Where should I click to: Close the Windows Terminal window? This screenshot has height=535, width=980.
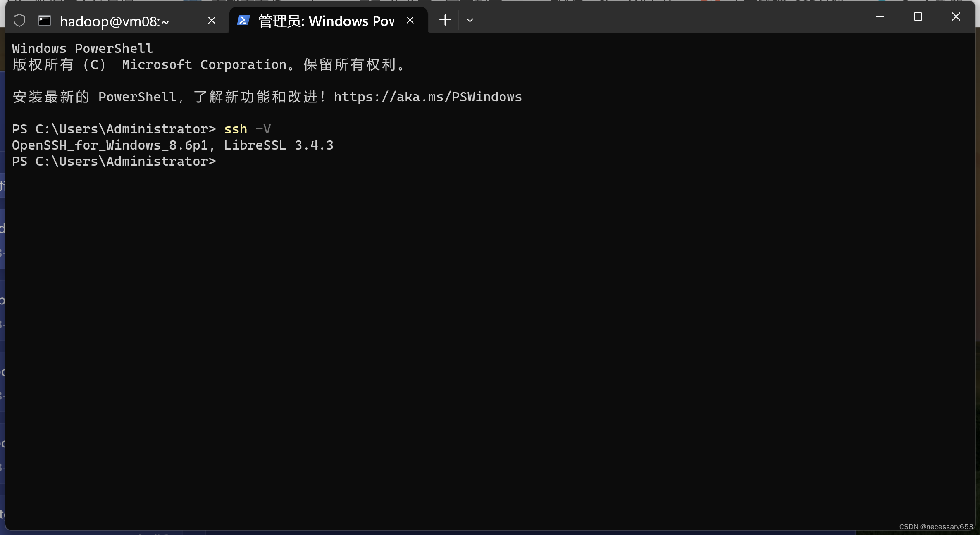[x=956, y=17]
